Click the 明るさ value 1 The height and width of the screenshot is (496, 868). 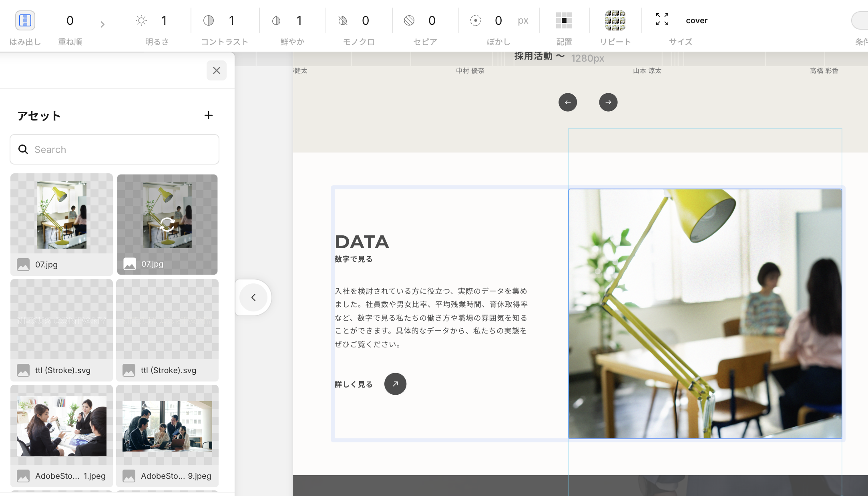click(164, 20)
